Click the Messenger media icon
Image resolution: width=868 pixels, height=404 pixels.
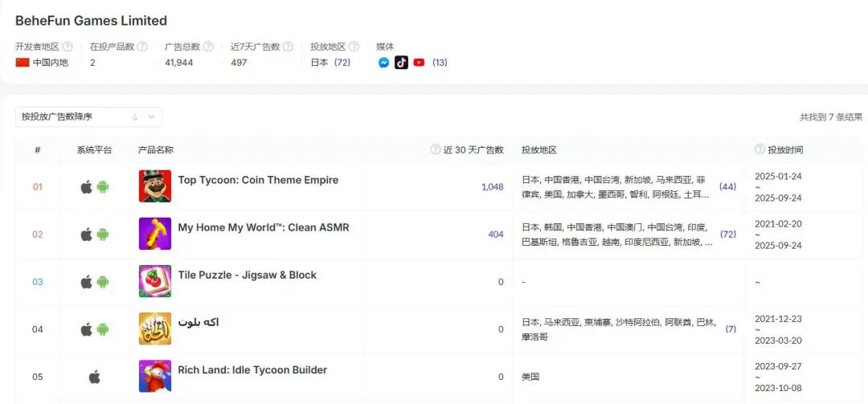pos(384,63)
